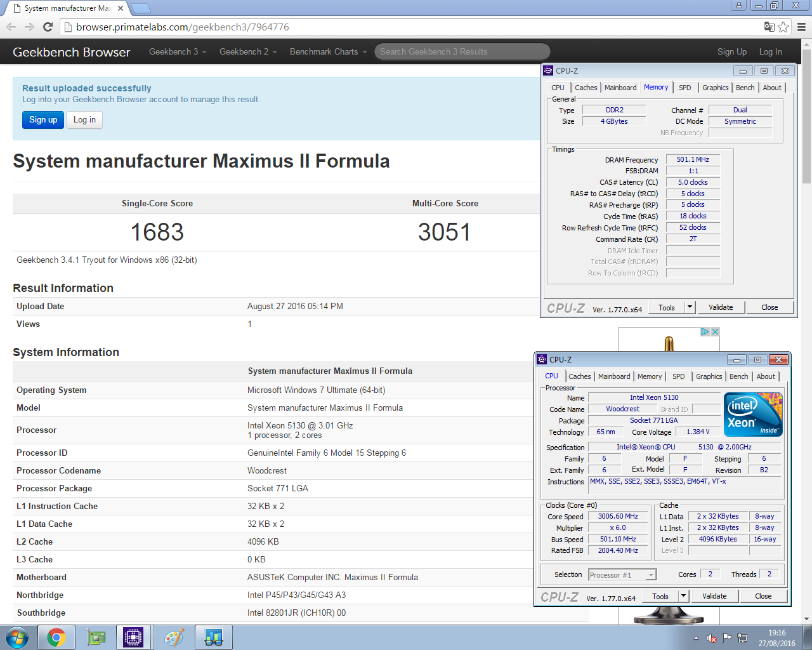Click the muted volume tray icon
This screenshot has width=812, height=650.
[x=712, y=638]
